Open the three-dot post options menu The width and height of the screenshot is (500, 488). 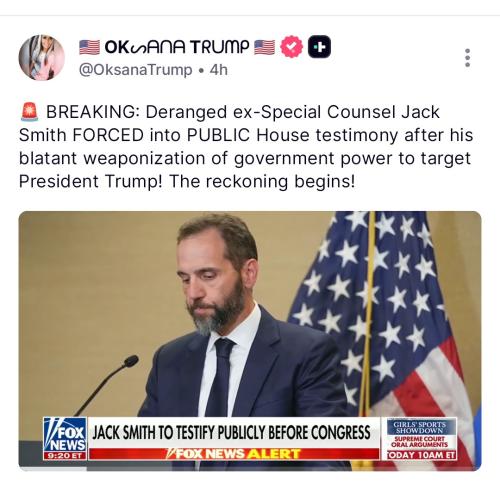click(x=467, y=58)
